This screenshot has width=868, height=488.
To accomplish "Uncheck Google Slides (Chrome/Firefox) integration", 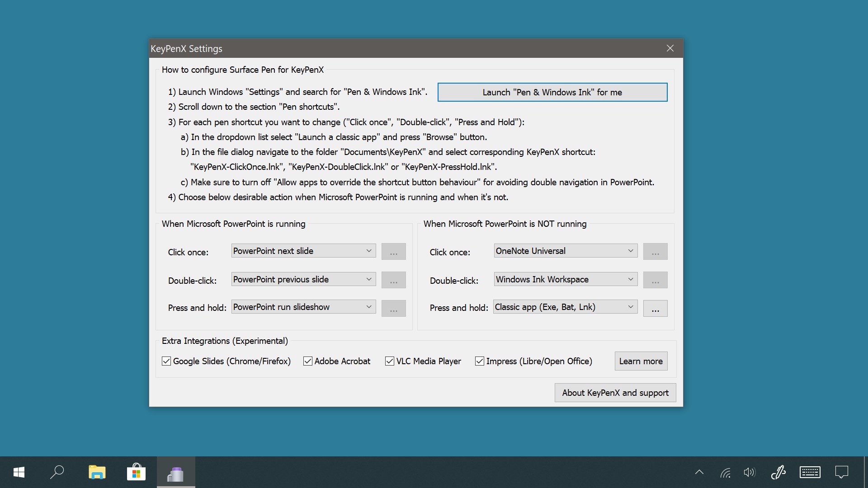I will tap(166, 361).
